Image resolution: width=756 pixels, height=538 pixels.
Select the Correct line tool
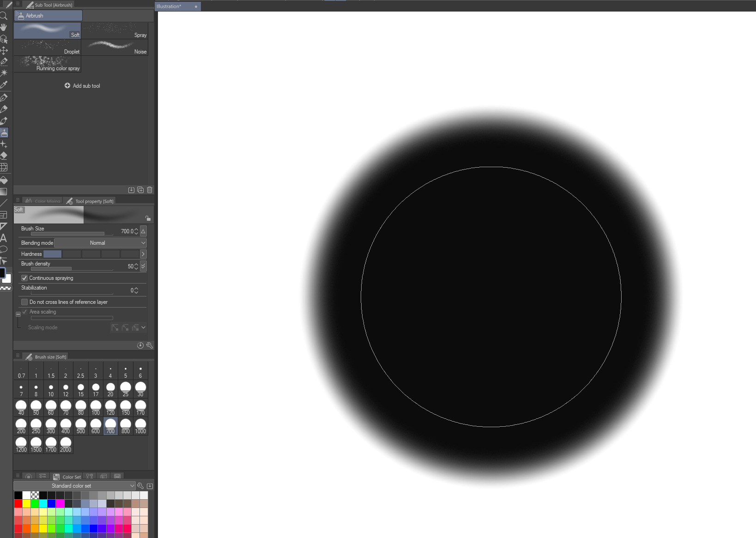coord(4,261)
